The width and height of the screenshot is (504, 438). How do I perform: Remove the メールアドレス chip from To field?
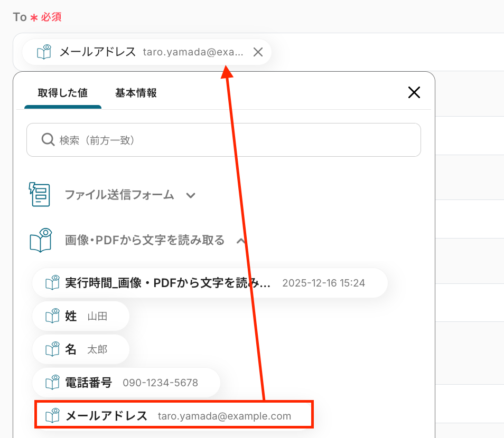pos(258,52)
